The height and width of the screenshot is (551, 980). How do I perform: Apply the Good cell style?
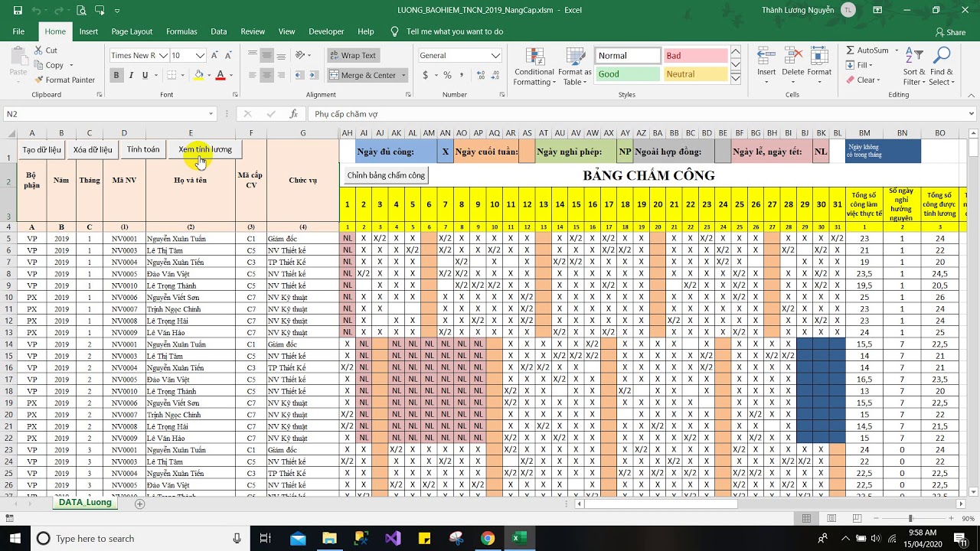(x=627, y=74)
